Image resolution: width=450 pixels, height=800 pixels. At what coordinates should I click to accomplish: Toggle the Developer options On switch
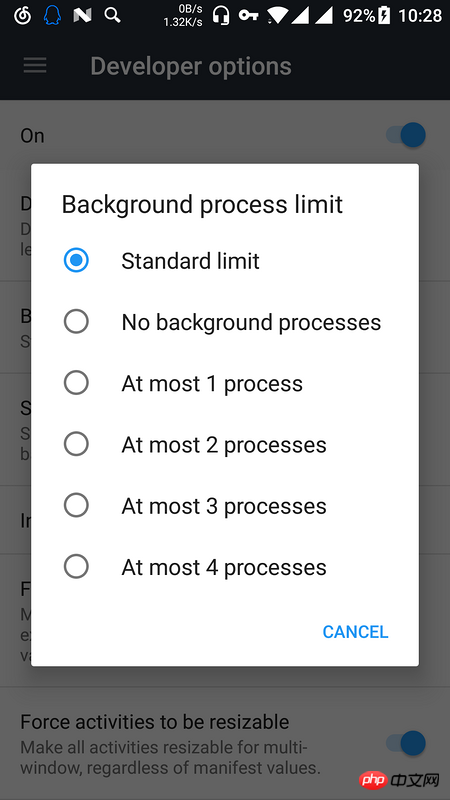[406, 135]
